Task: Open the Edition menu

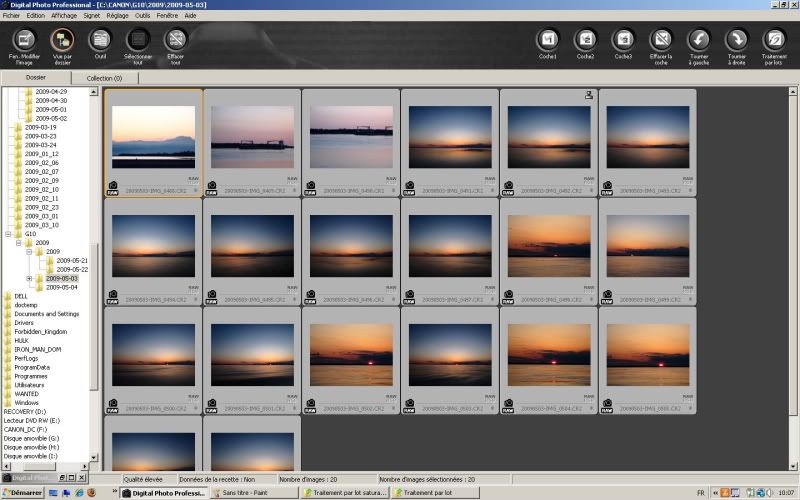Action: (36, 16)
